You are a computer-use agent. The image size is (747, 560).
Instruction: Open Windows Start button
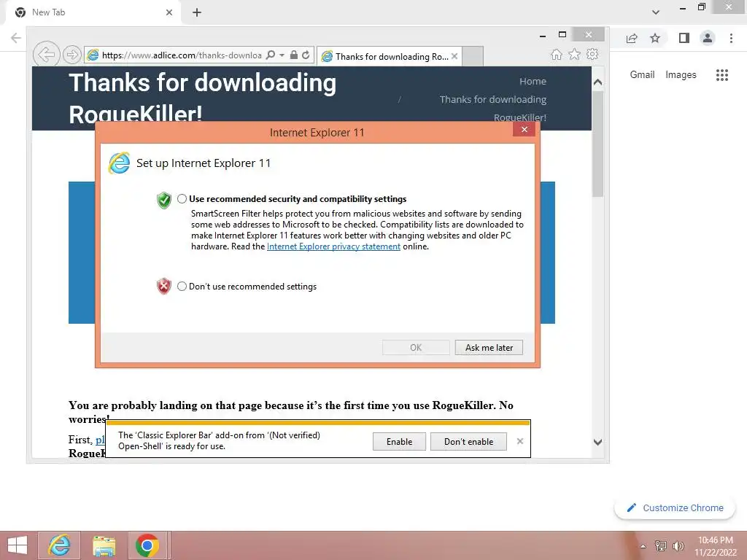(18, 545)
